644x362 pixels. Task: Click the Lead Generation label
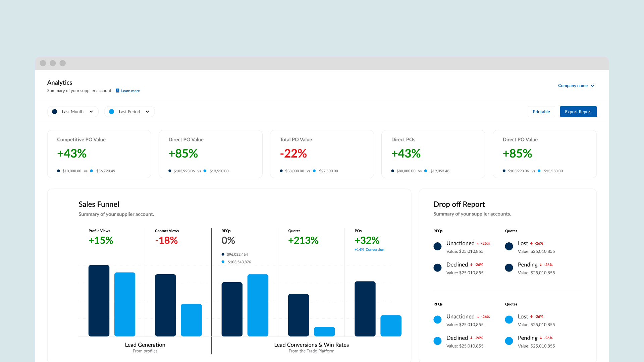point(145,345)
